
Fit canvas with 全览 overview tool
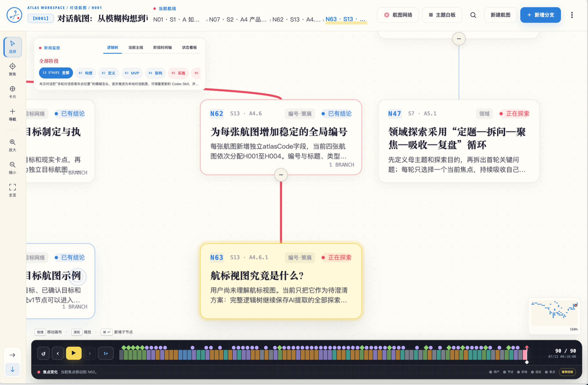pyautogui.click(x=12, y=190)
